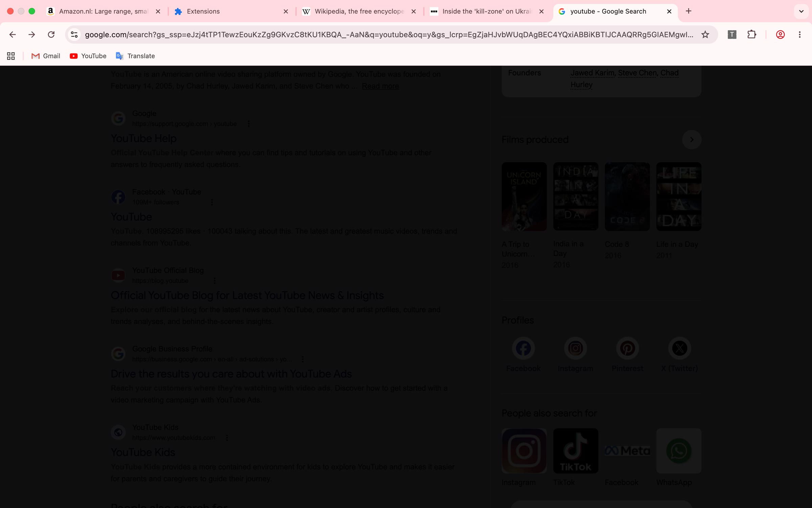Click the globe favicon beside youtubekids.com
This screenshot has height=508, width=812.
pyautogui.click(x=118, y=432)
